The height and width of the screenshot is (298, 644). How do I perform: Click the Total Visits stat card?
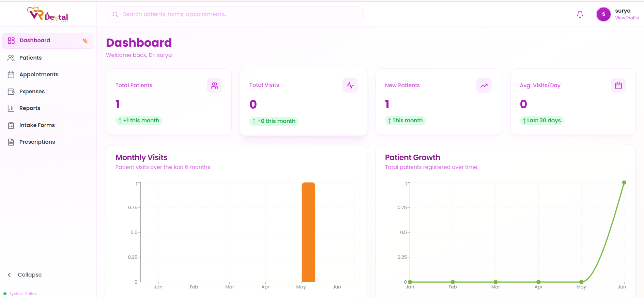(x=303, y=102)
